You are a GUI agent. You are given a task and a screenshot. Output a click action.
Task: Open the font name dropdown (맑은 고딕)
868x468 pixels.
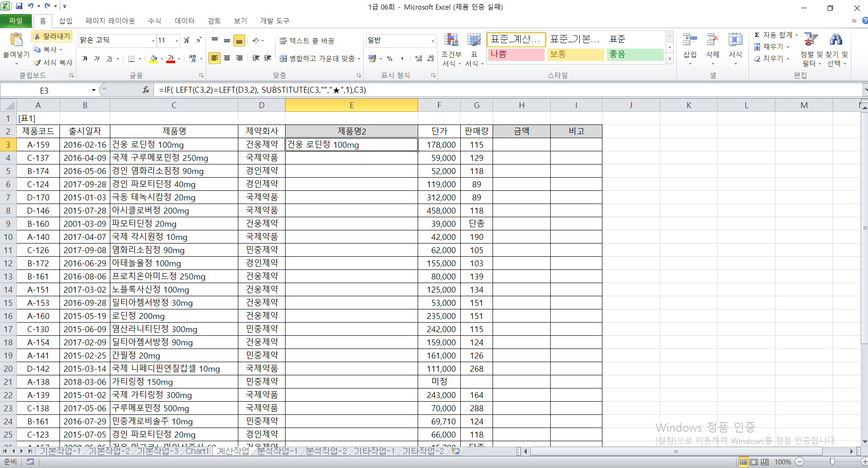click(x=153, y=41)
